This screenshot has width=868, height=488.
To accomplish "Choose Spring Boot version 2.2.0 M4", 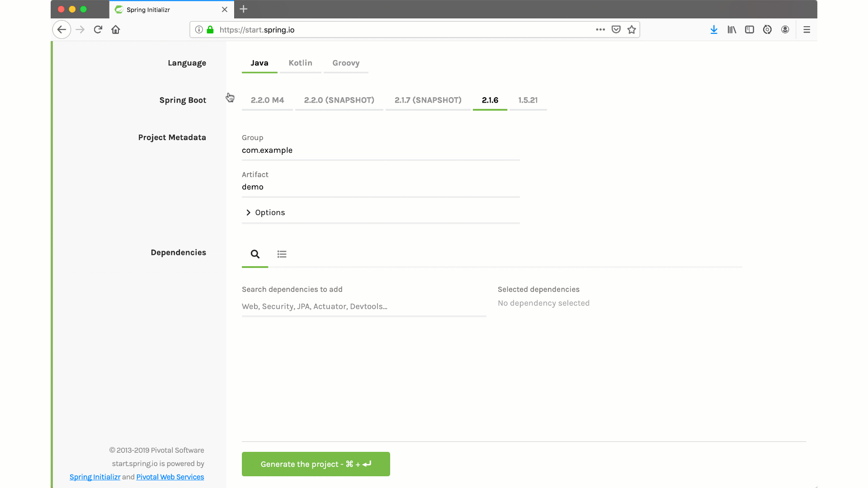I will tap(267, 100).
